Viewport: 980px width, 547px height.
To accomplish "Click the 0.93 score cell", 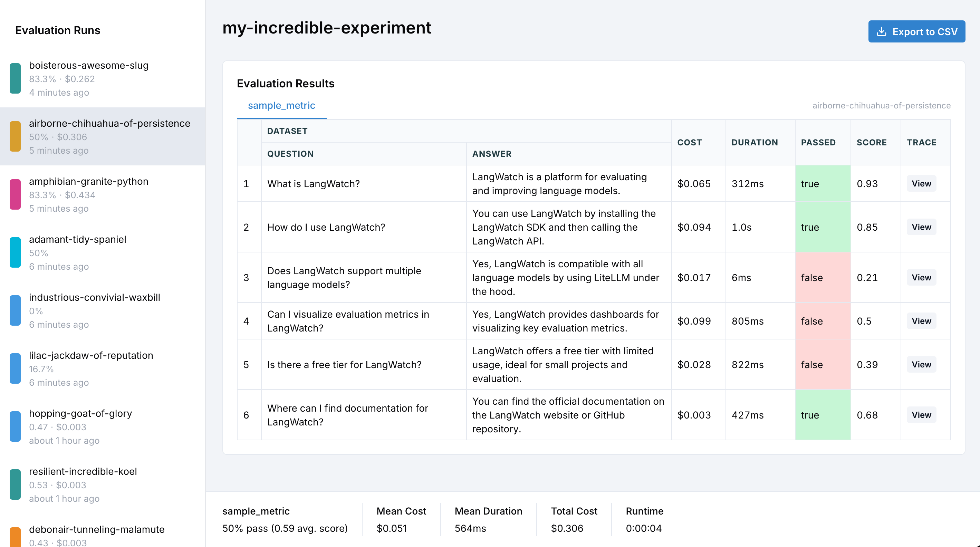I will (x=875, y=184).
